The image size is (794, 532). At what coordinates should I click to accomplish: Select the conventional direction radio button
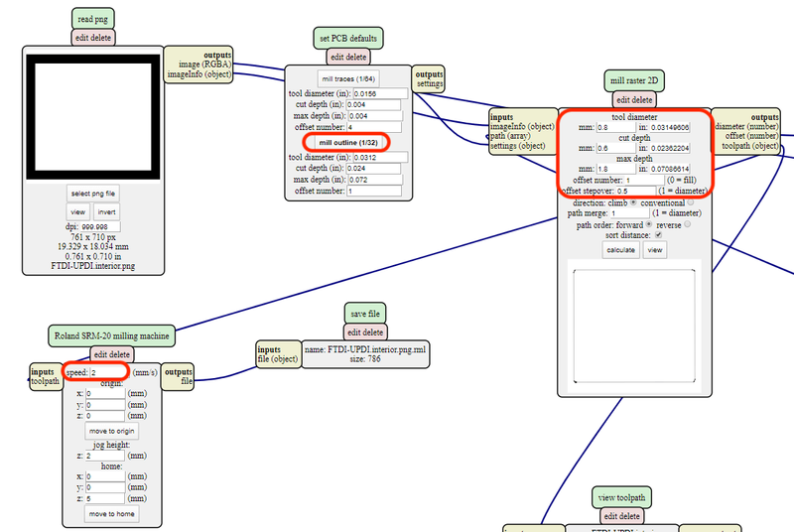click(x=691, y=201)
